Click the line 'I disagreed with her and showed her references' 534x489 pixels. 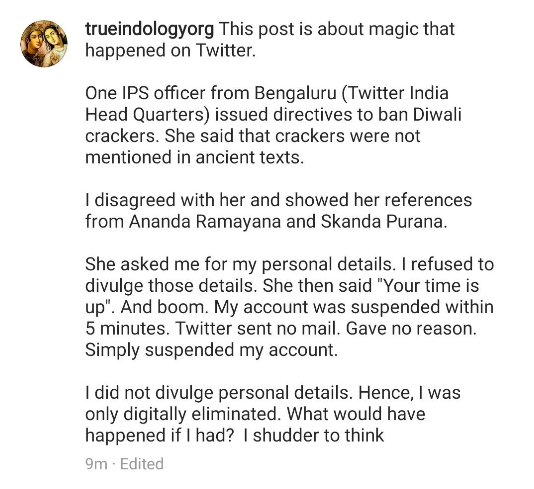coord(279,200)
